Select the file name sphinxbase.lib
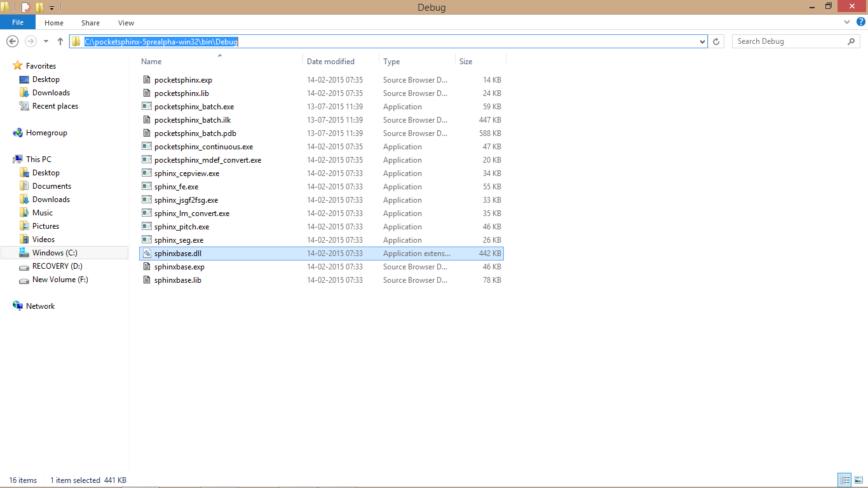Image resolution: width=868 pixels, height=488 pixels. click(x=177, y=280)
